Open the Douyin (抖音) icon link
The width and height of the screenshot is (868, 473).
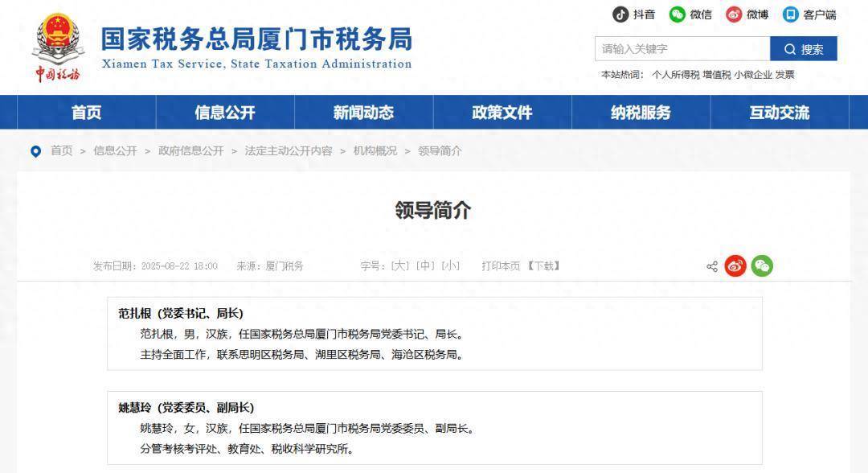click(x=621, y=14)
